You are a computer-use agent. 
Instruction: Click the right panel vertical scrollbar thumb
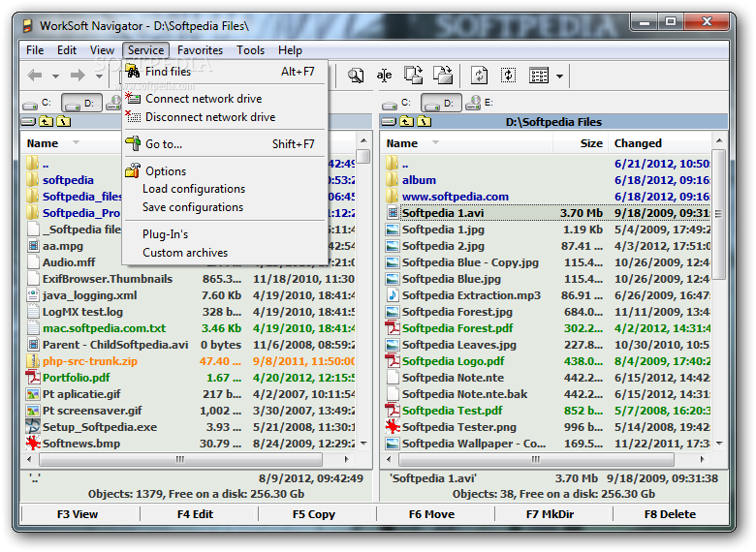point(719,213)
